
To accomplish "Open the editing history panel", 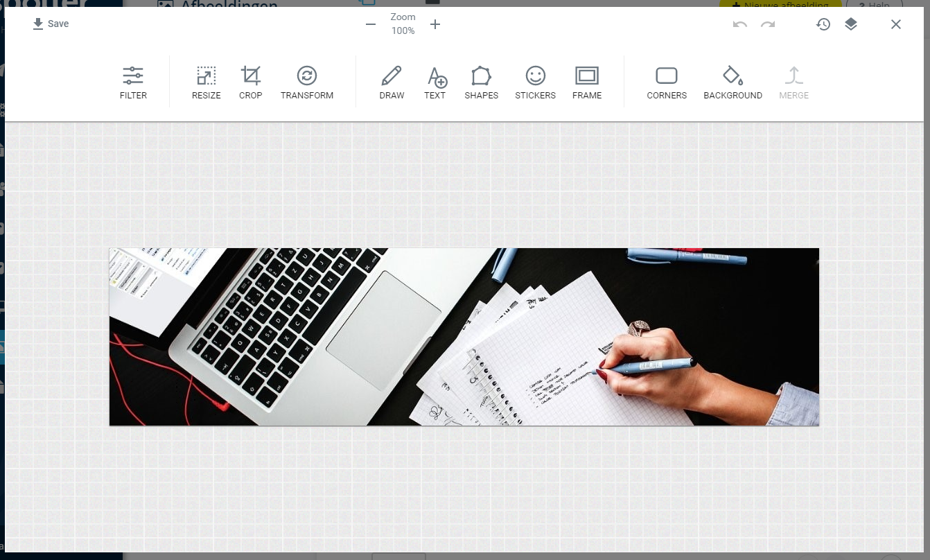I will (x=823, y=24).
